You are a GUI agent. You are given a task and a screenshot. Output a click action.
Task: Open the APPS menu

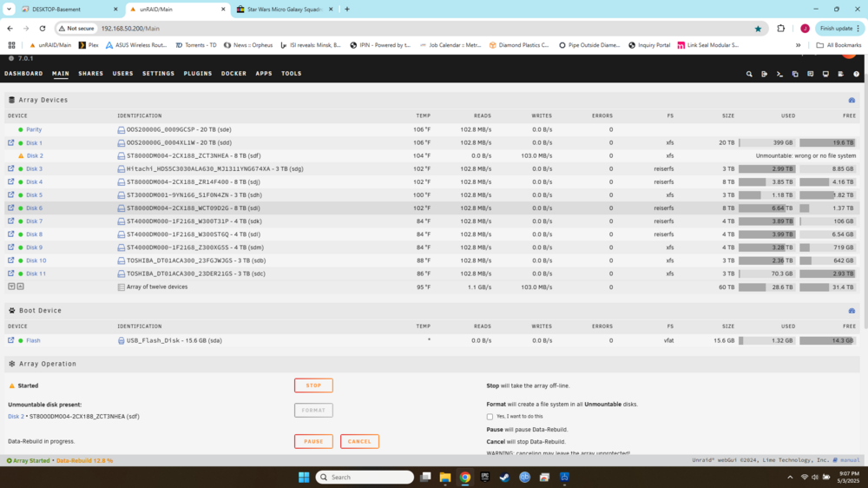tap(264, 74)
